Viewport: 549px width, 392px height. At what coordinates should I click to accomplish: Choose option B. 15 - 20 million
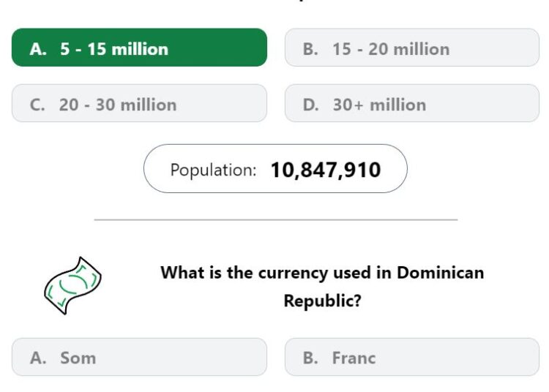point(412,48)
